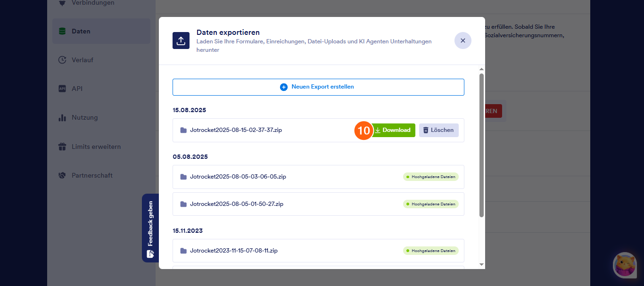
Task: Close the Daten exportieren dialog
Action: 462,41
